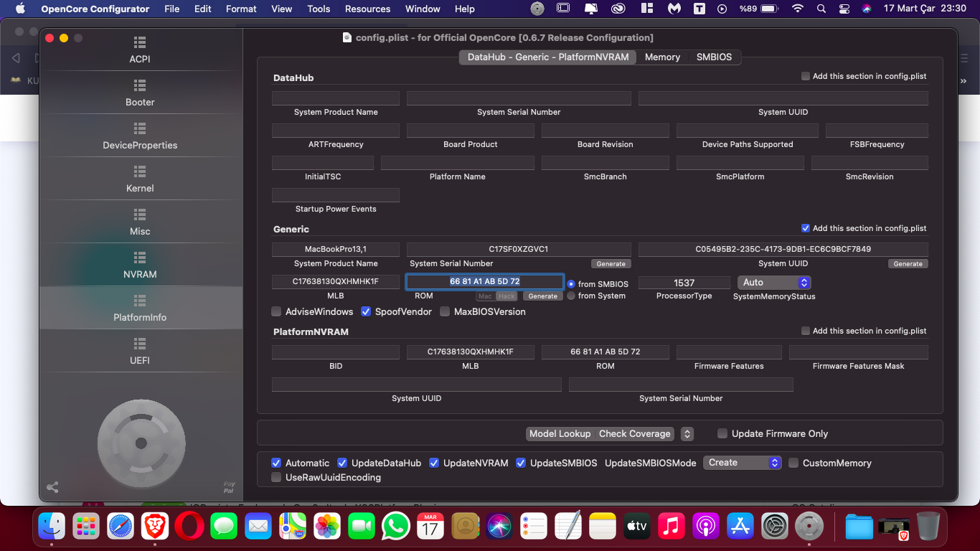Open the NVRAM sidebar section
Screen dimensions: 980x551
pyautogui.click(x=140, y=265)
